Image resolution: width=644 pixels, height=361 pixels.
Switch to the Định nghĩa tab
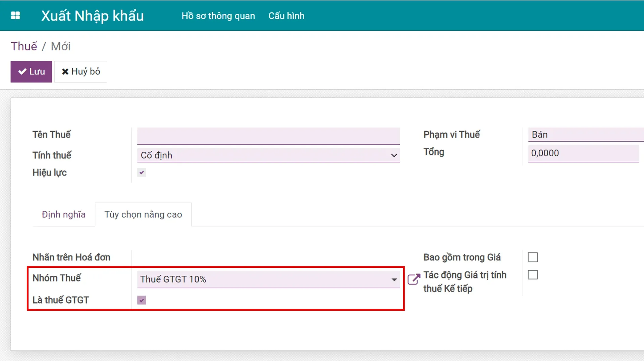tap(64, 214)
